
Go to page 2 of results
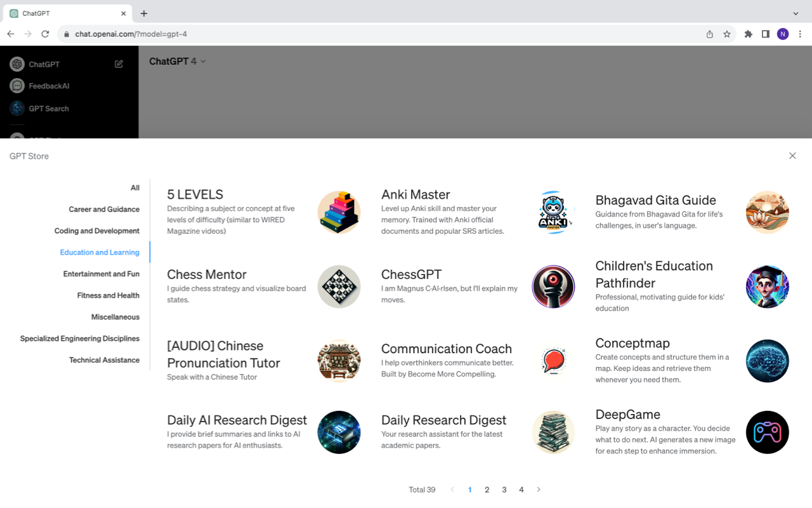click(x=487, y=490)
